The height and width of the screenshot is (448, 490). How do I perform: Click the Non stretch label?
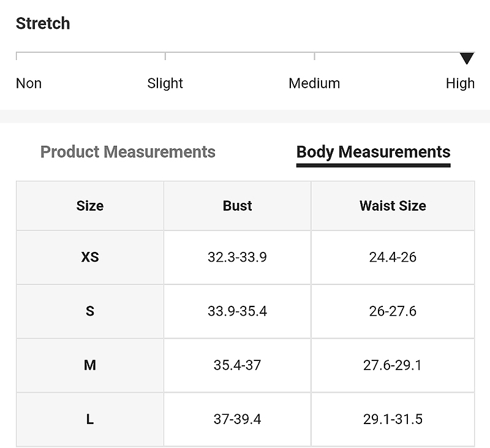coord(29,83)
